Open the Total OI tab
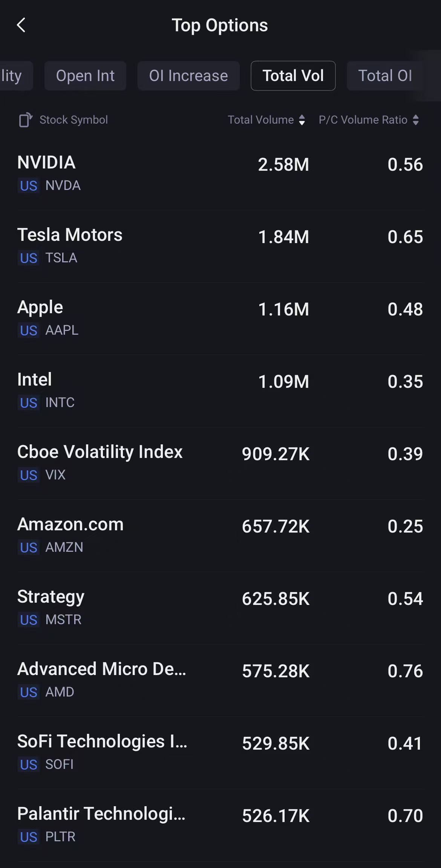 click(x=385, y=76)
